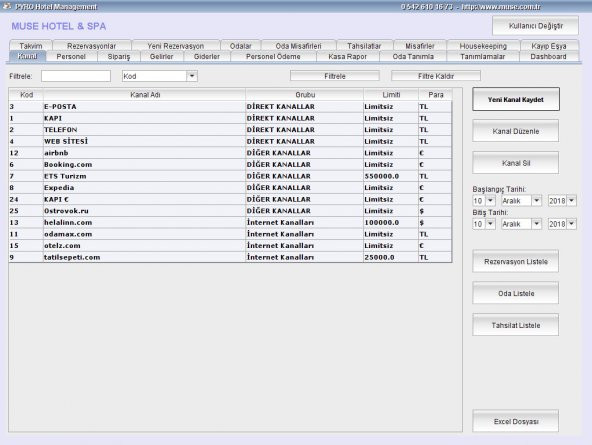Select the Kasa Rapor tab
Image resolution: width=592 pixels, height=445 pixels.
[x=347, y=57]
